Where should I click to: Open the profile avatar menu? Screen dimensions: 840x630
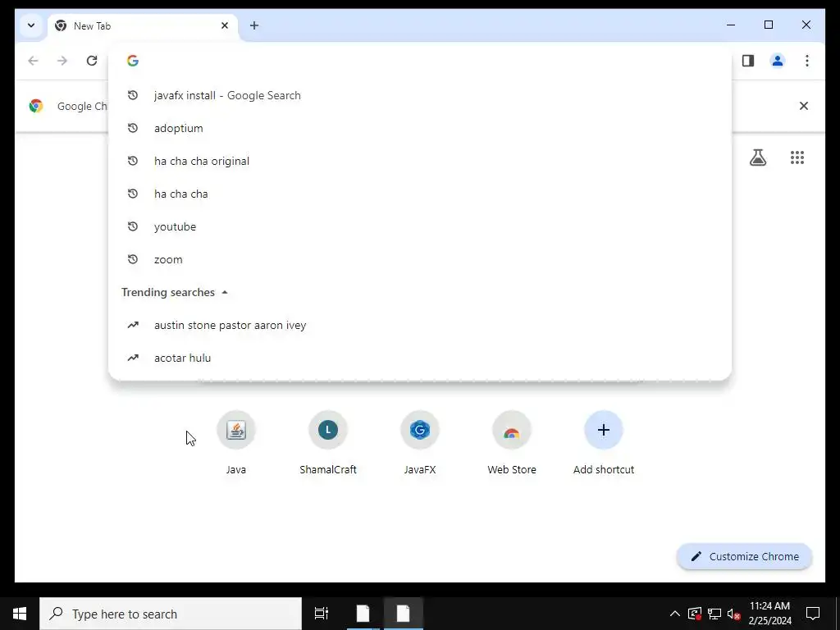click(778, 61)
